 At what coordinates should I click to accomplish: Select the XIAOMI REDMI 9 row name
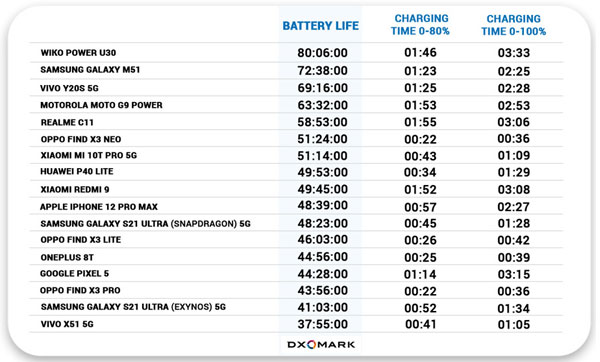click(x=75, y=190)
